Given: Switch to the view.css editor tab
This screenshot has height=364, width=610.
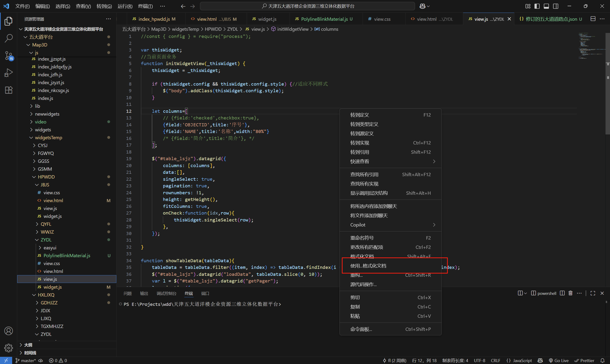Looking at the screenshot, I should pyautogui.click(x=382, y=19).
